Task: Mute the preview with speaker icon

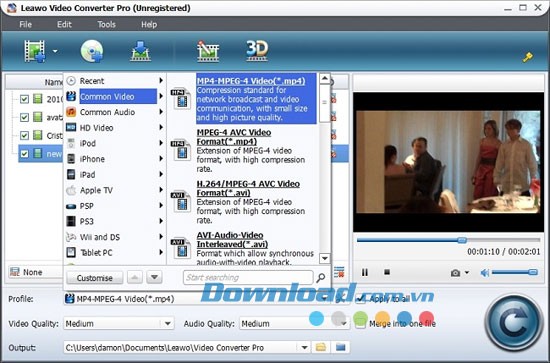Action: (485, 273)
